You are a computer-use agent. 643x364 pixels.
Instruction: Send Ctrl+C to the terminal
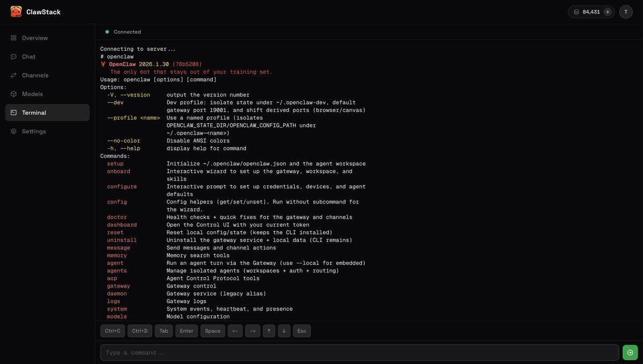coord(113,331)
